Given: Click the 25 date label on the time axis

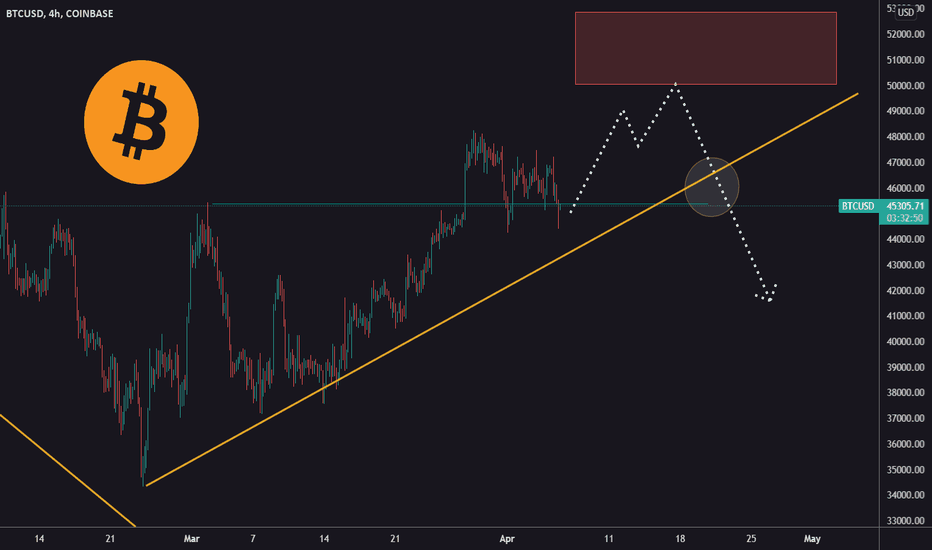Looking at the screenshot, I should (x=751, y=539).
